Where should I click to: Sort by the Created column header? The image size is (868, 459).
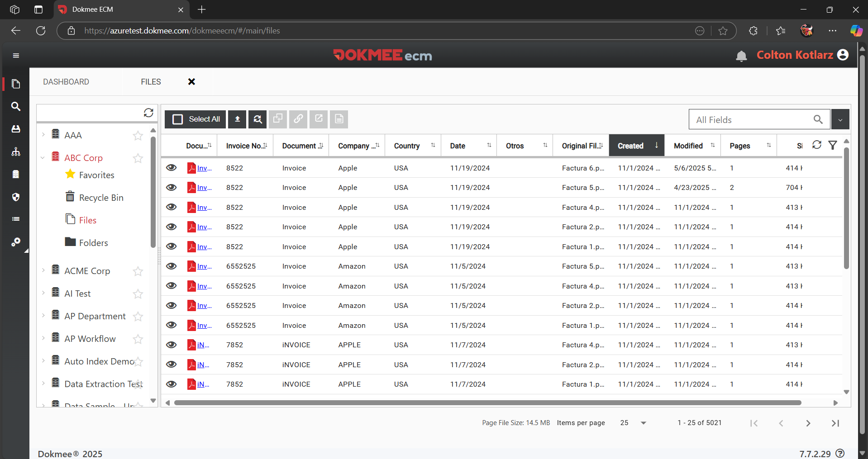637,146
